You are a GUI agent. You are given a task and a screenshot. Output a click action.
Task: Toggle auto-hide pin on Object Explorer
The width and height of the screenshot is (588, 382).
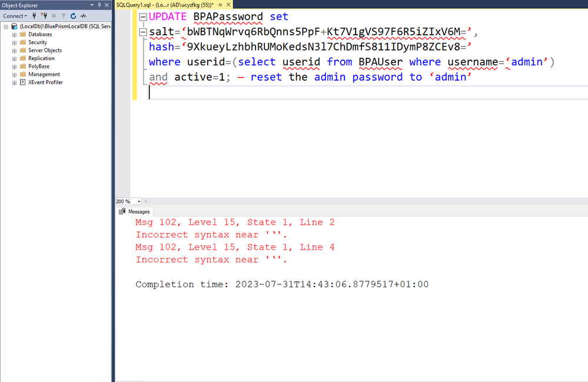tap(99, 5)
